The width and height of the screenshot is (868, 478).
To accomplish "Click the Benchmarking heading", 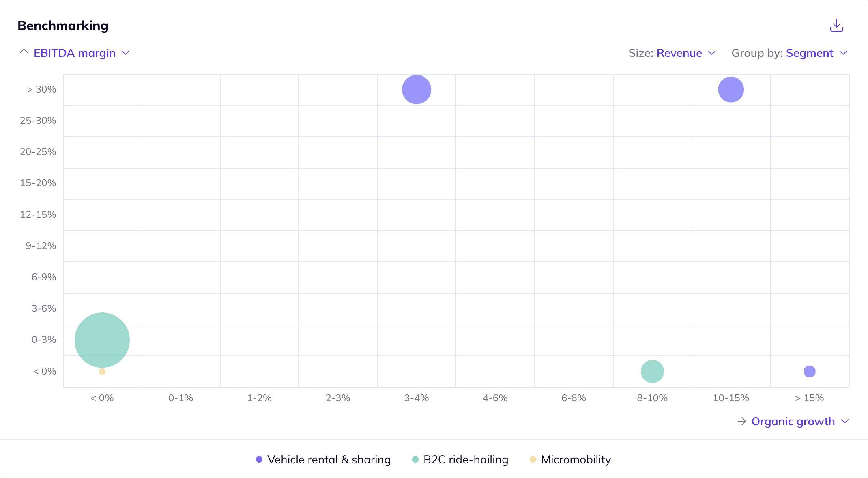I will point(63,26).
